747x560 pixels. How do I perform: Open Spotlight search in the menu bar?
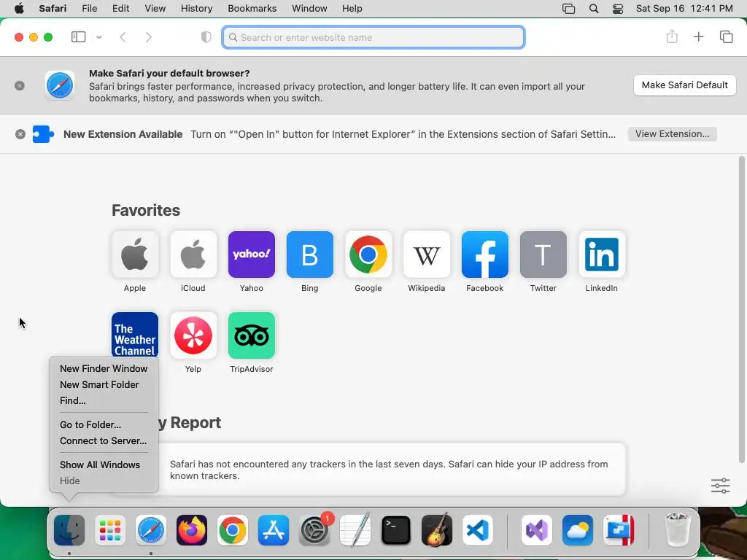pyautogui.click(x=594, y=9)
